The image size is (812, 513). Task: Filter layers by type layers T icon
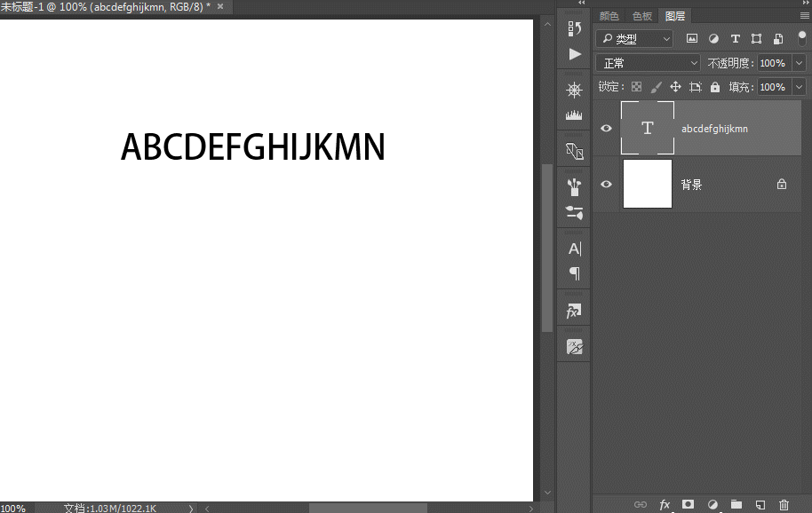point(735,38)
